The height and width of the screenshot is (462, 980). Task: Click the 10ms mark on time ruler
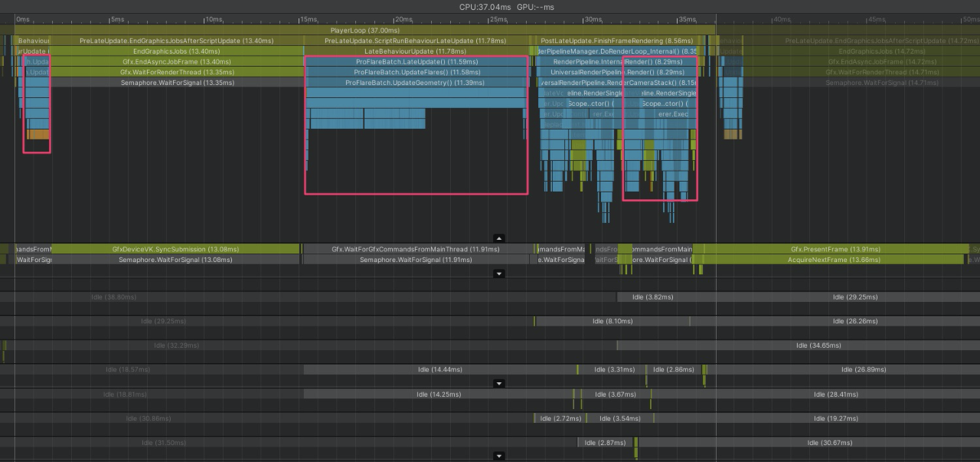click(214, 19)
